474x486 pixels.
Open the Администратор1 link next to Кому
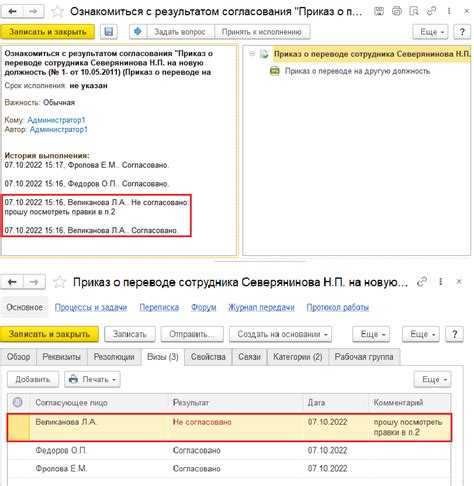[56, 120]
